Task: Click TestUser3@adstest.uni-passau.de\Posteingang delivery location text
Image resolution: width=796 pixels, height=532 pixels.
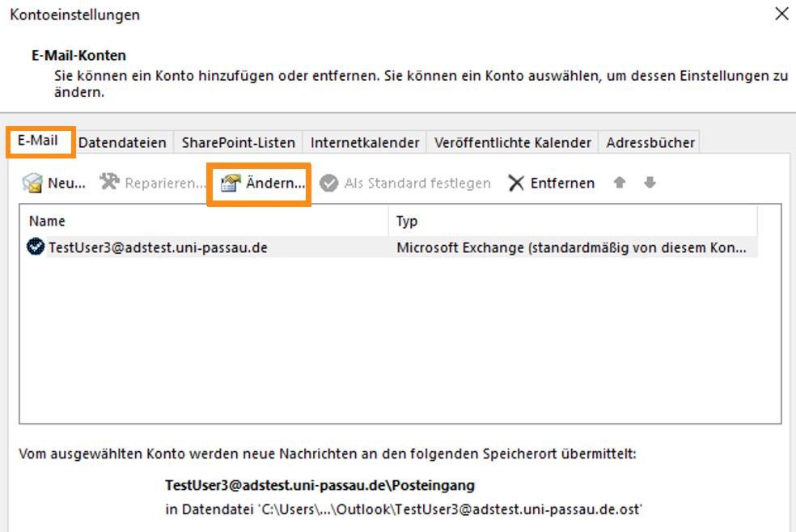Action: tap(320, 485)
